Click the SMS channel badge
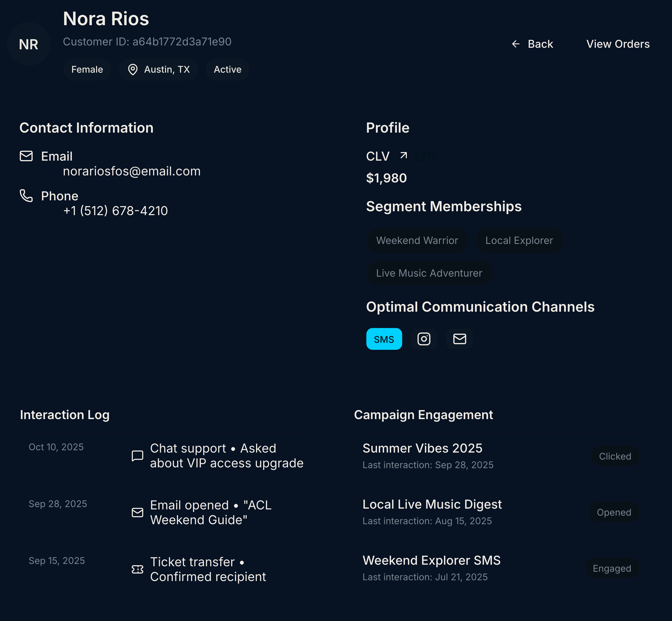 point(384,339)
